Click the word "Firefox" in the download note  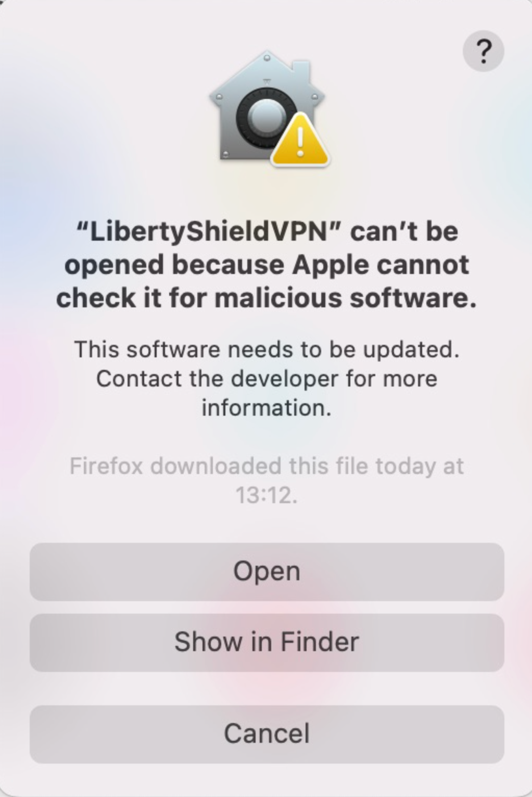(x=106, y=466)
